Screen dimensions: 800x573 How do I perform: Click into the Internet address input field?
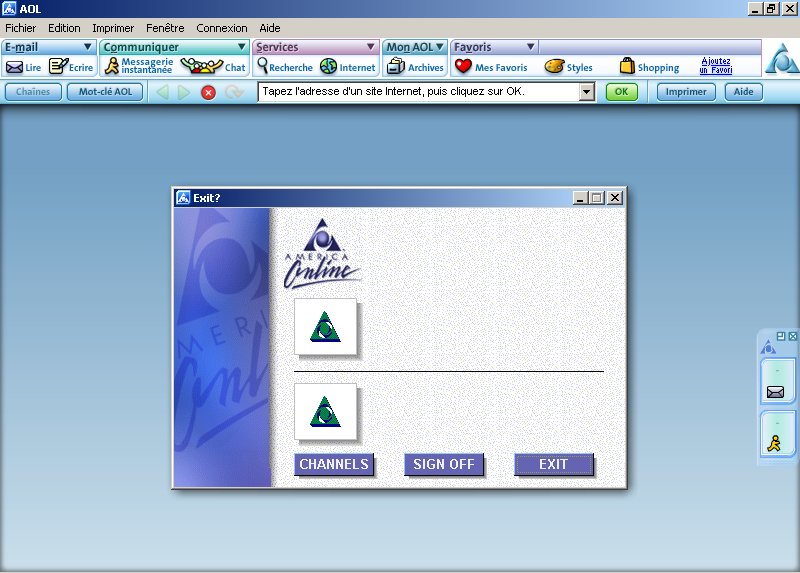click(418, 92)
